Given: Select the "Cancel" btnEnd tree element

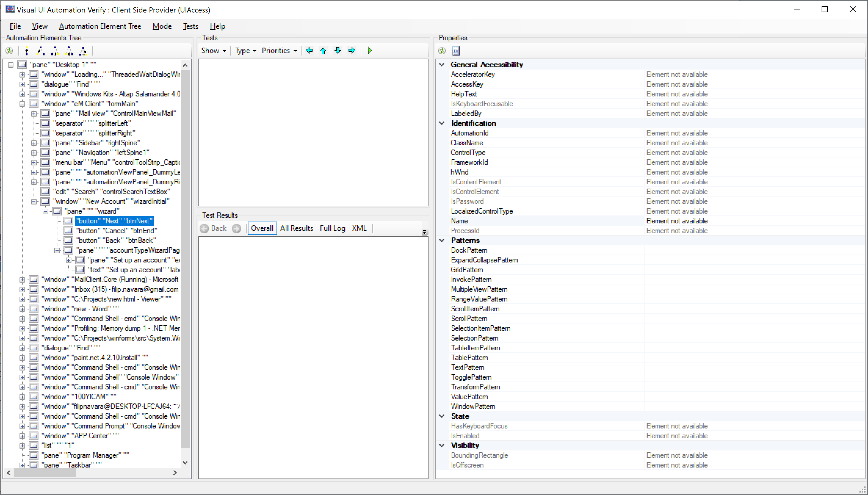Looking at the screenshot, I should coord(116,230).
